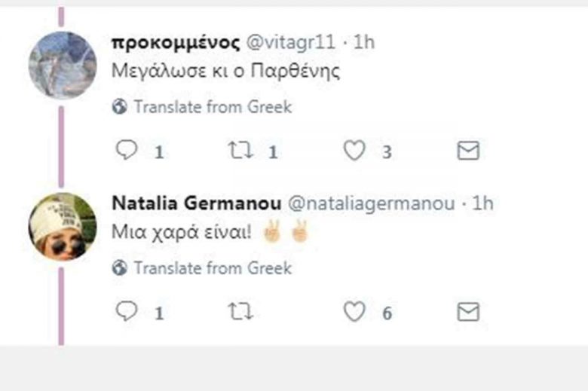The width and height of the screenshot is (588, 391).
Task: Translate Natalia Germanou's tweet from Greek
Action: (x=212, y=267)
